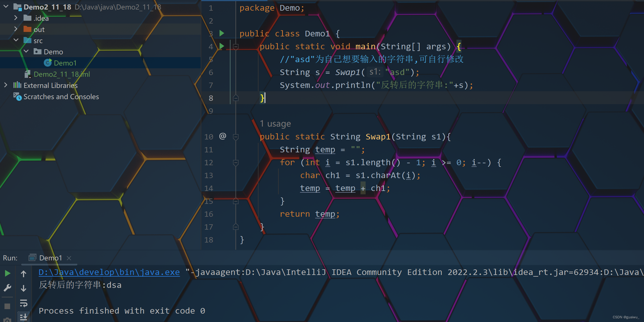Collapse the Demo package
This screenshot has width=644, height=322.
pyautogui.click(x=26, y=52)
